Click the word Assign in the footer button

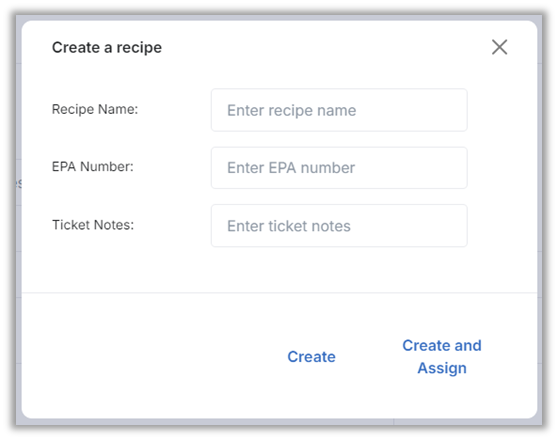[x=442, y=368]
